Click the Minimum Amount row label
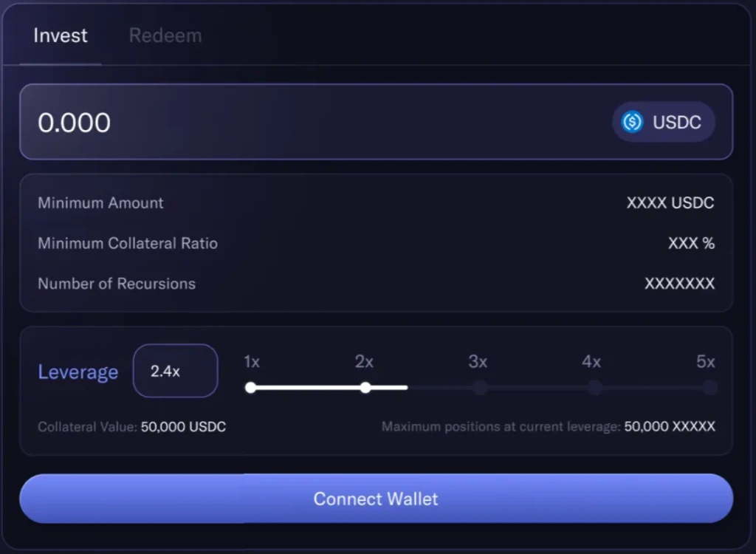The height and width of the screenshot is (554, 756). pos(100,203)
